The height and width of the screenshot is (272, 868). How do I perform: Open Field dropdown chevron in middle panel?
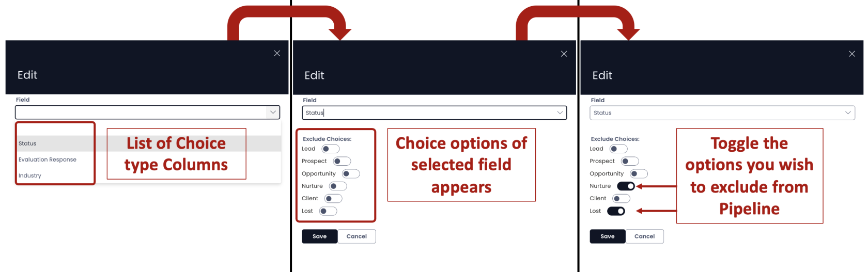point(560,113)
